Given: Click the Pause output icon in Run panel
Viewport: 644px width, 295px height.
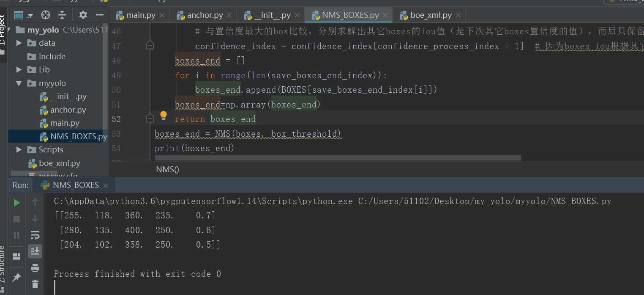Looking at the screenshot, I should pyautogui.click(x=17, y=235).
